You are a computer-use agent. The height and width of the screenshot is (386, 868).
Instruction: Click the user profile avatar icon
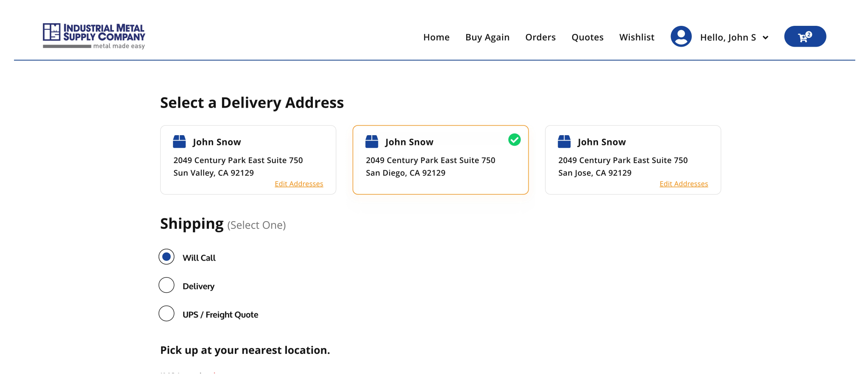click(681, 37)
